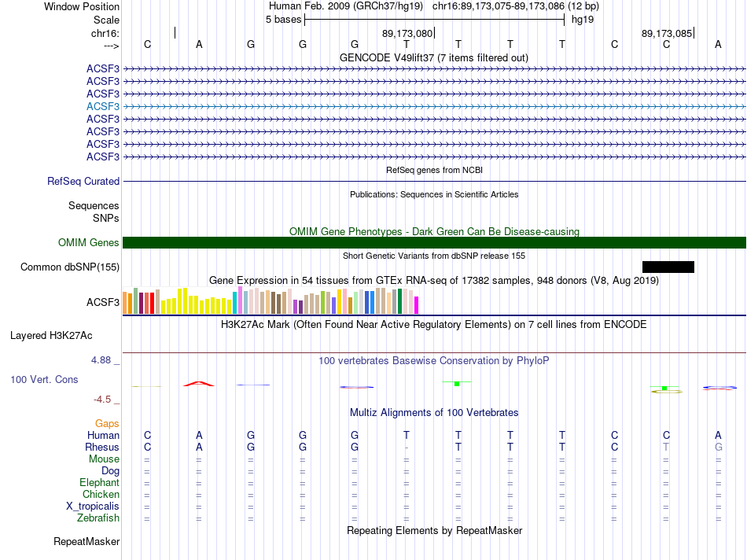Click the light-blue ACSF3 transcript arrow line
747x560 pixels.
(435, 106)
